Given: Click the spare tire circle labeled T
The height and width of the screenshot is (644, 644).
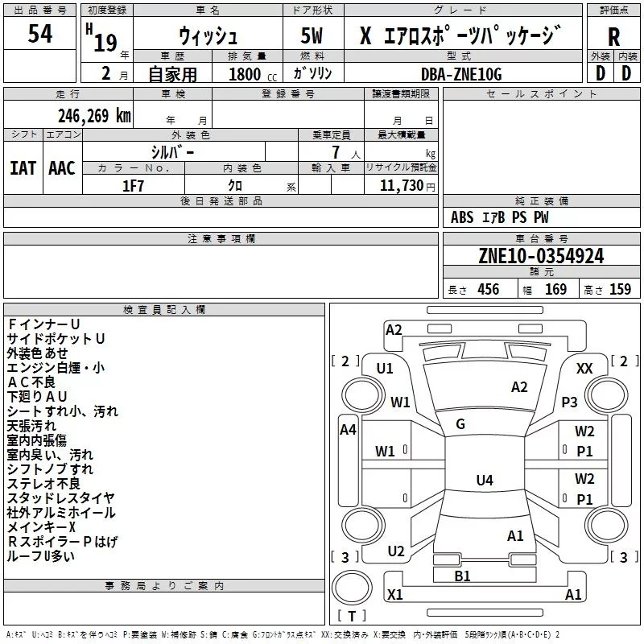Looking at the screenshot, I should (x=352, y=588).
